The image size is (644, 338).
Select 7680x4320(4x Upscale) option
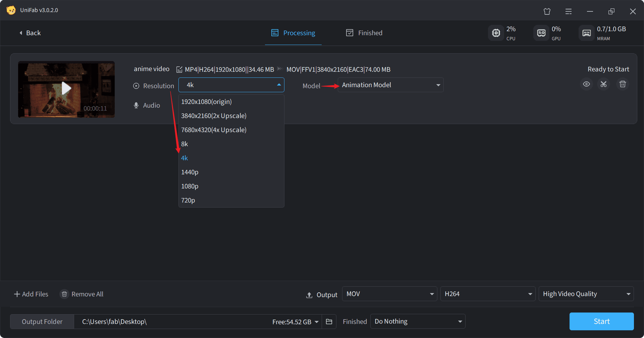pos(231,130)
